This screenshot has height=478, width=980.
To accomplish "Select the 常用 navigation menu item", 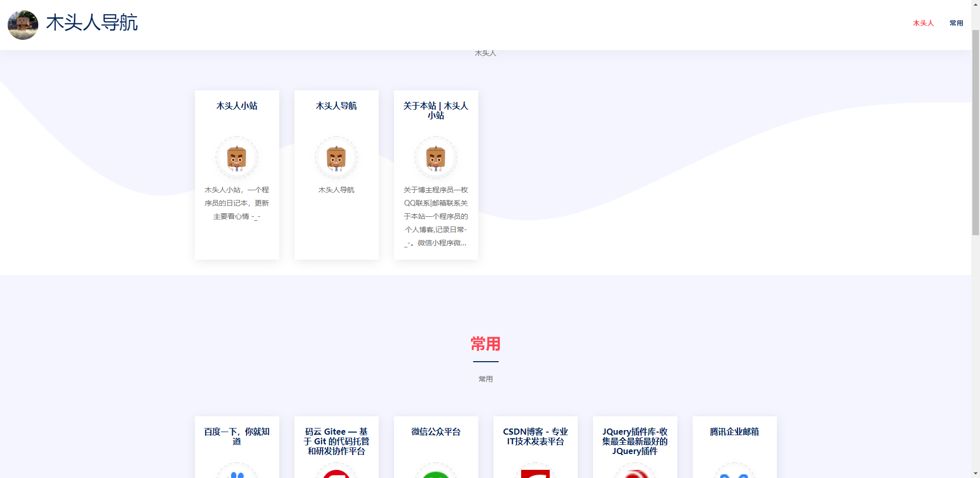I will click(956, 23).
